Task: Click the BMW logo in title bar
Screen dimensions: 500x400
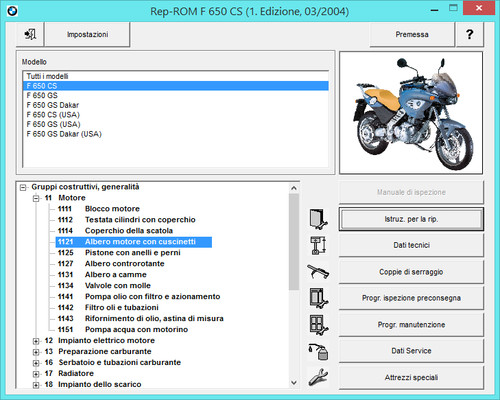Action: [x=12, y=11]
